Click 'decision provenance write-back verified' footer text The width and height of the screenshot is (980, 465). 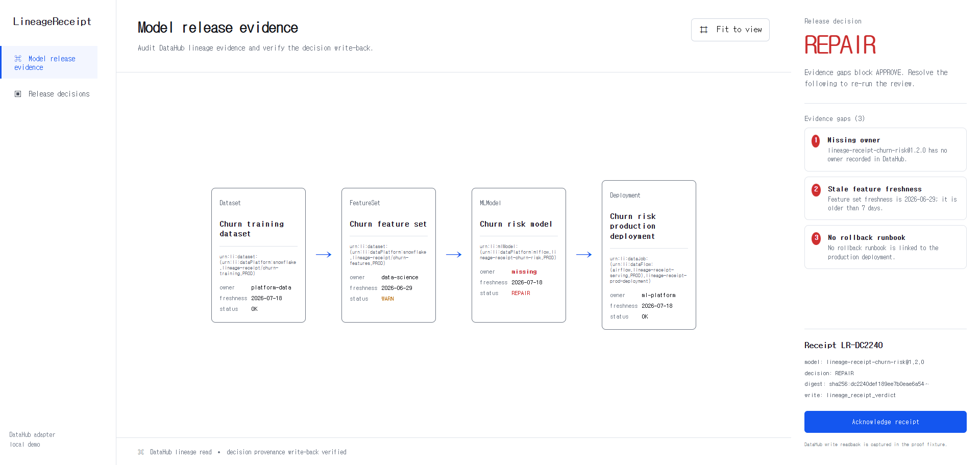[286, 452]
